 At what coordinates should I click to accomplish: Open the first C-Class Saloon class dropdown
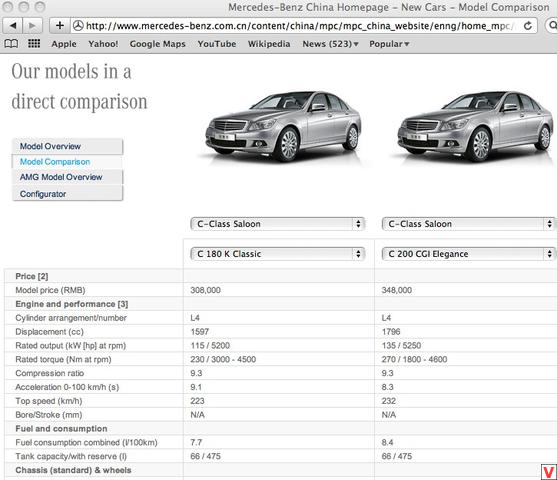point(277,224)
